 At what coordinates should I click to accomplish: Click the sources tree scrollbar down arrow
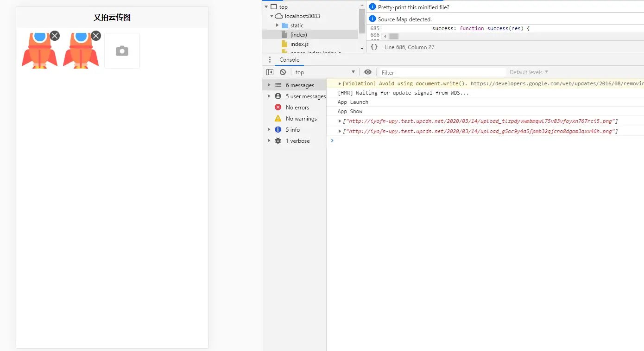362,48
